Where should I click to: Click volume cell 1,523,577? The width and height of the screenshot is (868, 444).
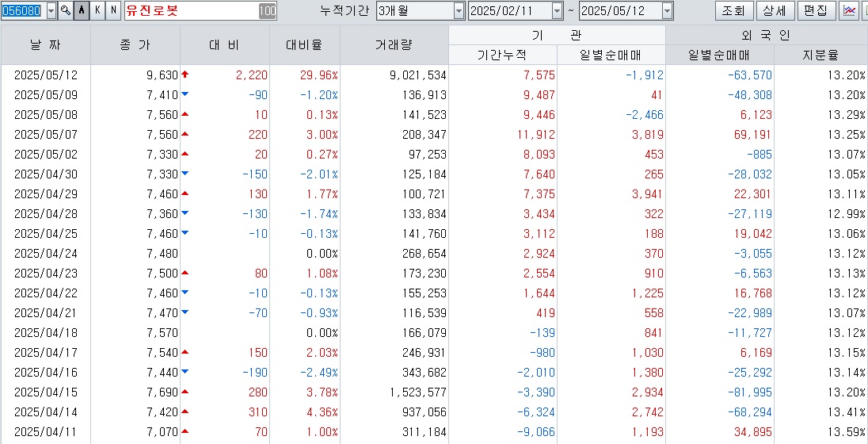(418, 392)
